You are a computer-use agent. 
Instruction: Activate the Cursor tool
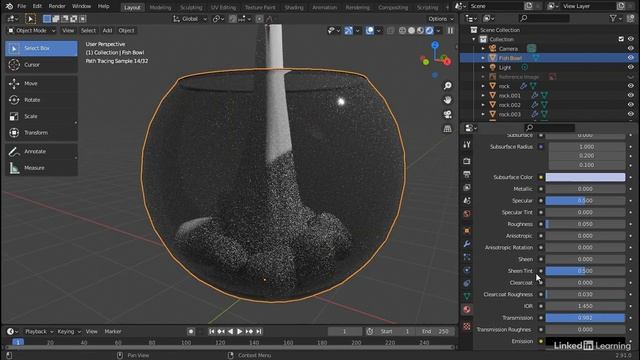click(41, 65)
